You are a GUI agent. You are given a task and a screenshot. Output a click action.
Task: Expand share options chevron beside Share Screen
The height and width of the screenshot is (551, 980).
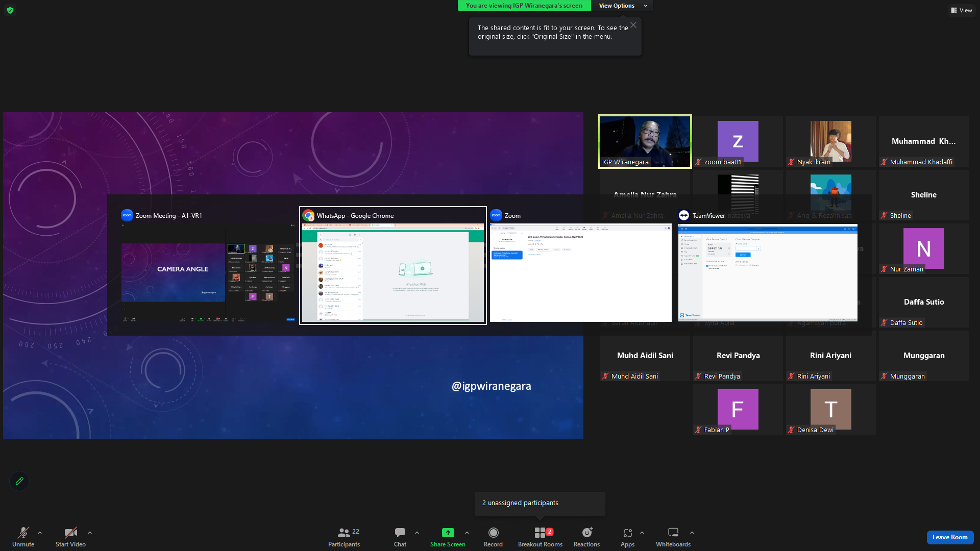(x=467, y=533)
